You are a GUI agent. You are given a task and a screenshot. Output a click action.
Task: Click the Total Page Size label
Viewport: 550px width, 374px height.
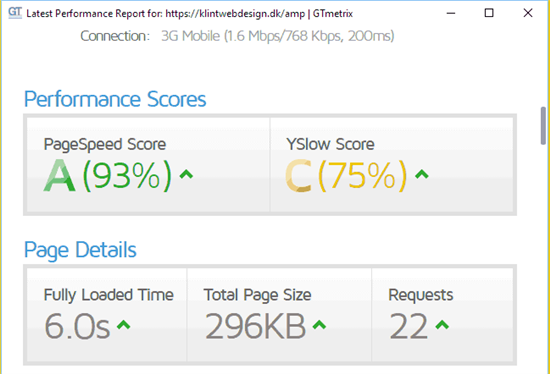point(257,295)
